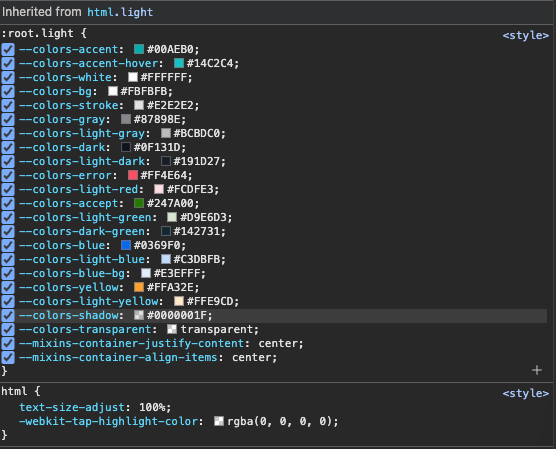Toggle the --colors-gray checkbox

[8, 120]
